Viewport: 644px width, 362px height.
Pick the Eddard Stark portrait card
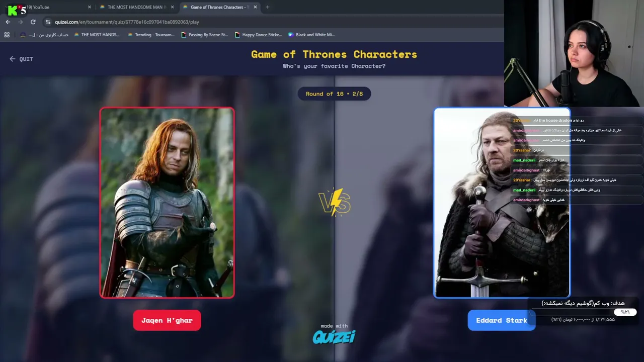(502, 203)
